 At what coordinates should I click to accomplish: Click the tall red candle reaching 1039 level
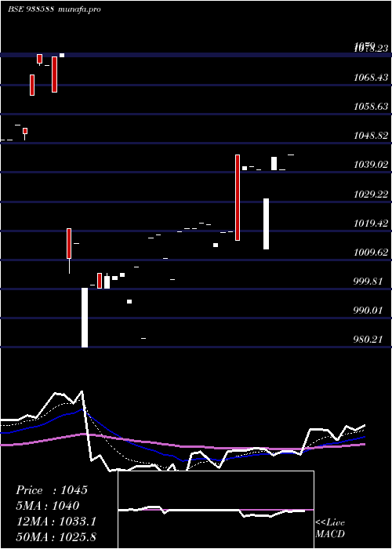[x=238, y=198]
